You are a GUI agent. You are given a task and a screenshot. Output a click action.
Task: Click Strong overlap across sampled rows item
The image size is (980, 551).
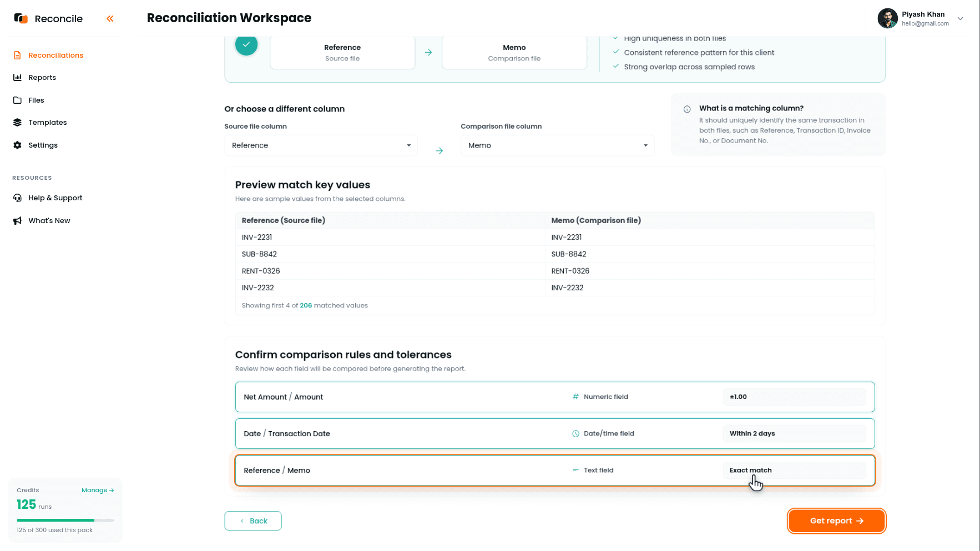coord(689,67)
